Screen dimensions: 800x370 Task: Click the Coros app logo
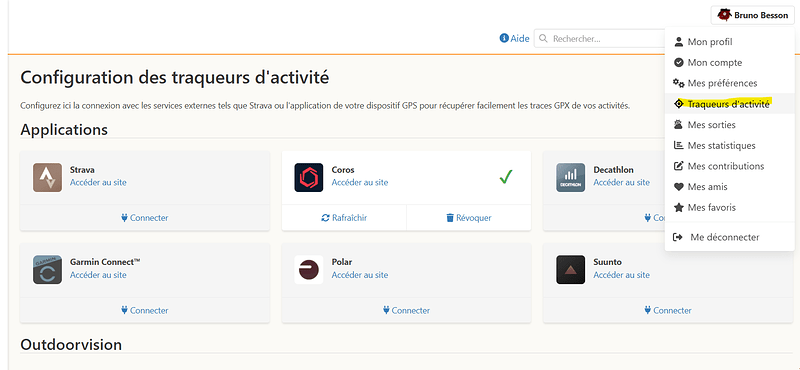point(309,178)
